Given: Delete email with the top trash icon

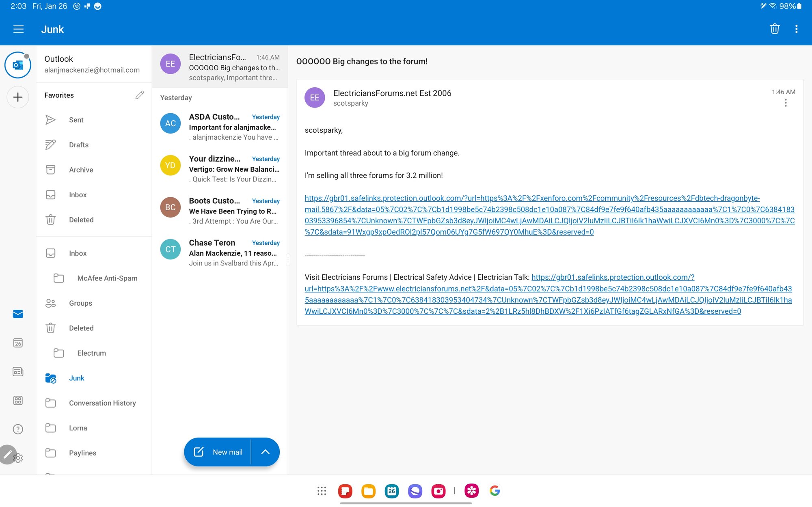Looking at the screenshot, I should tap(774, 29).
